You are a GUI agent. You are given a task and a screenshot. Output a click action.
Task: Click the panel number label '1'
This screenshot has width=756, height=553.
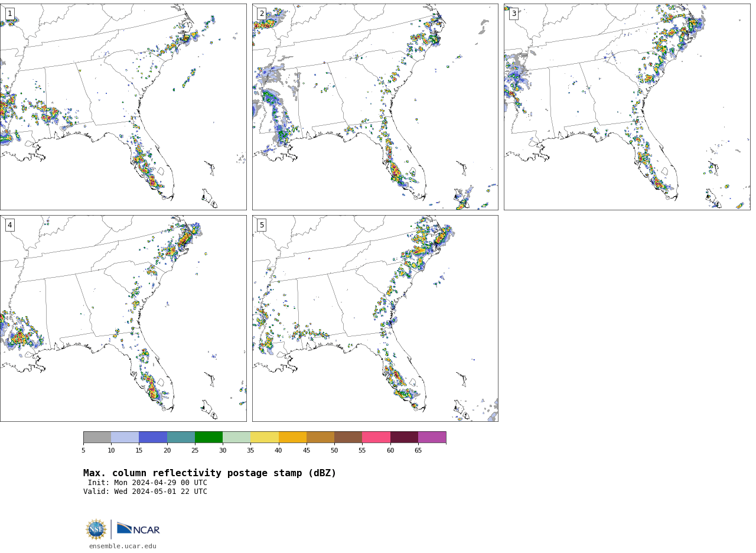click(9, 14)
